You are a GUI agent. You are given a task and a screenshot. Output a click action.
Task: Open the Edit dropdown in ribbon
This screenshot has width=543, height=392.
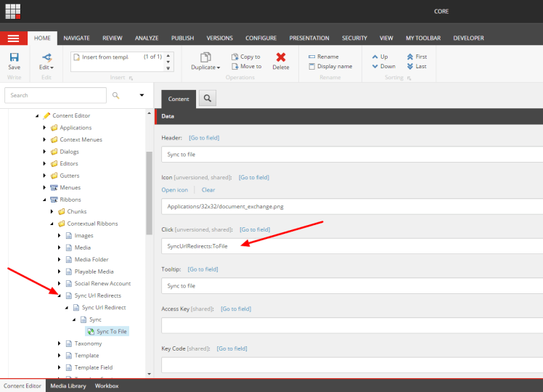point(46,67)
